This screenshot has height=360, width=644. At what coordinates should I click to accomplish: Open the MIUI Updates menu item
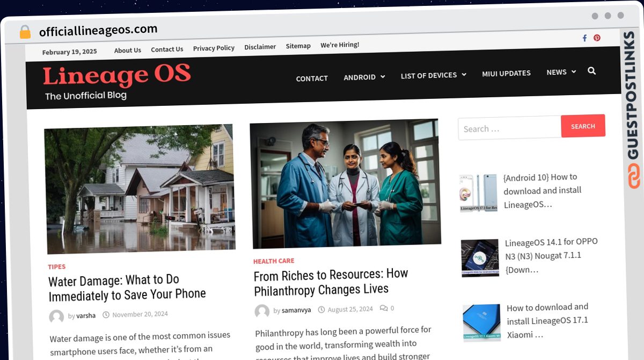click(506, 73)
